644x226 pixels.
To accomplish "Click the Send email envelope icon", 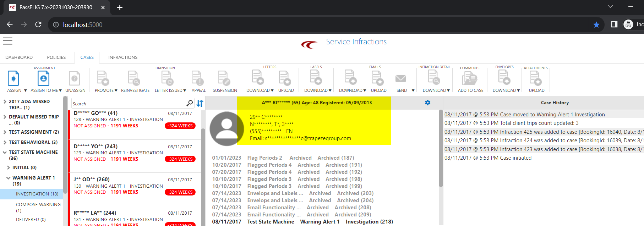I will tap(401, 78).
